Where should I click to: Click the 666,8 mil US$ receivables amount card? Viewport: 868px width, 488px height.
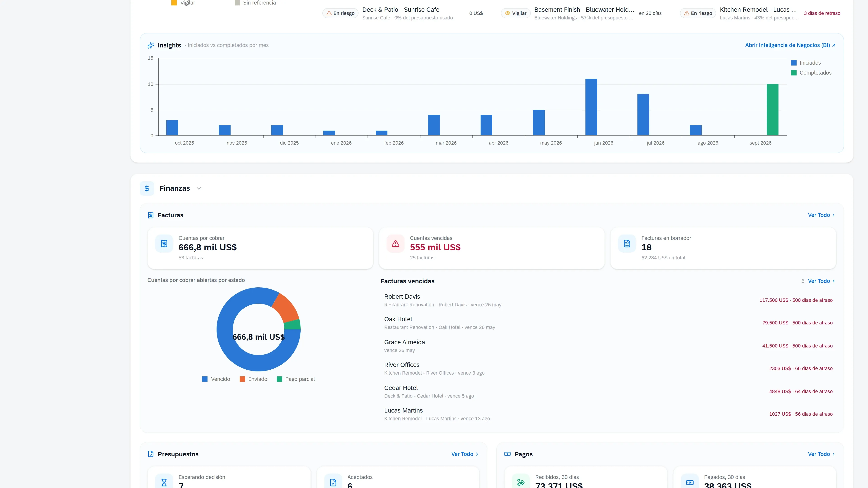(260, 248)
